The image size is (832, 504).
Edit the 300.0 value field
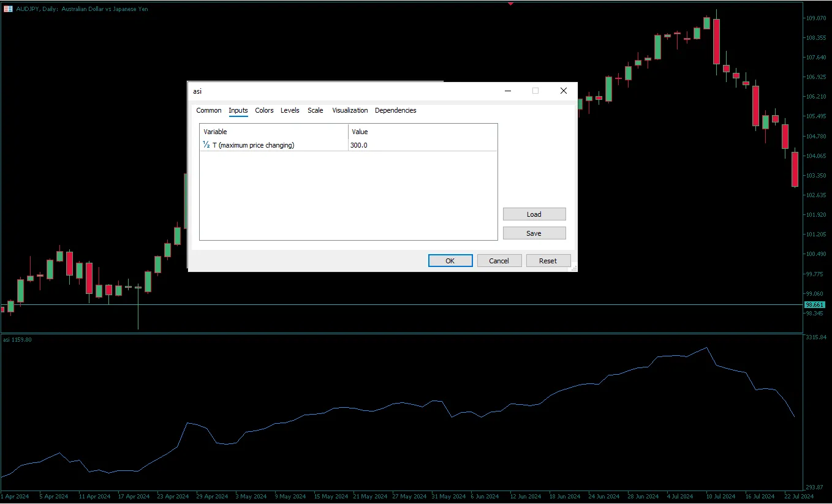(x=359, y=145)
